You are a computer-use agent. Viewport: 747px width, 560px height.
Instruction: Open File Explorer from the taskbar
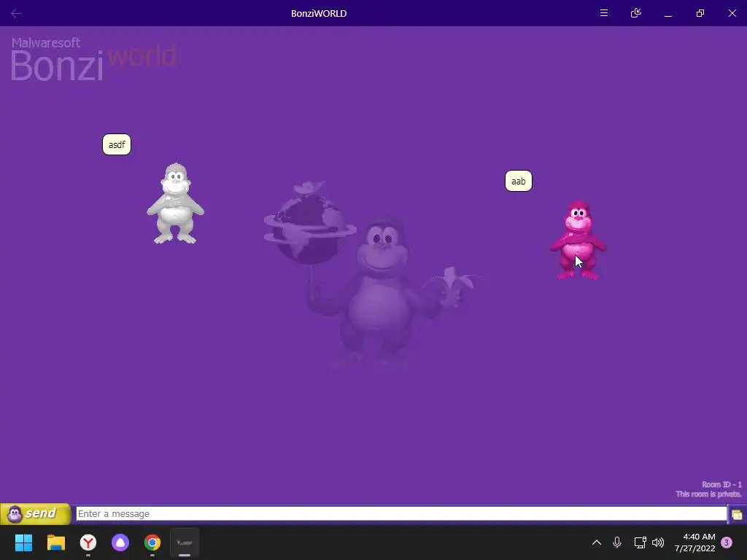pos(55,542)
